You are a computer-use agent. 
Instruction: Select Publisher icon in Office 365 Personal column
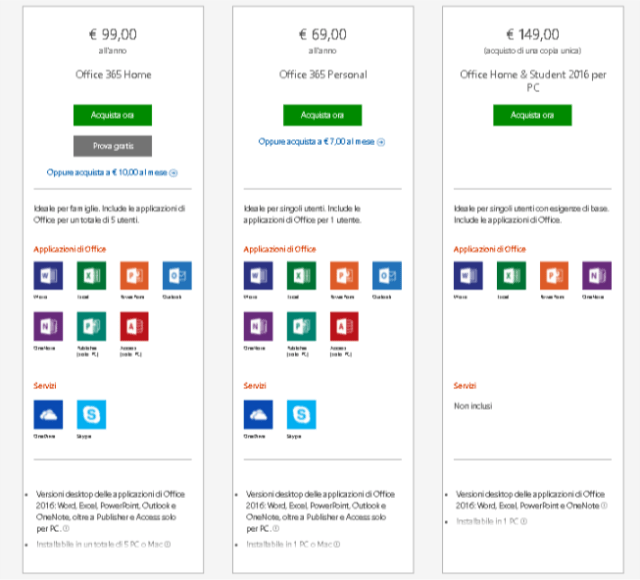pos(301,328)
